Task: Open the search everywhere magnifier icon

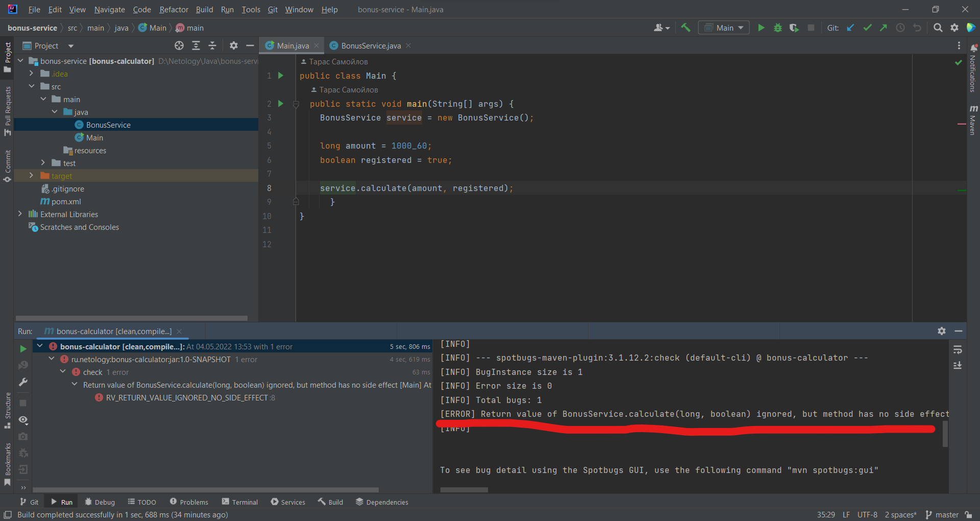Action: (x=938, y=28)
